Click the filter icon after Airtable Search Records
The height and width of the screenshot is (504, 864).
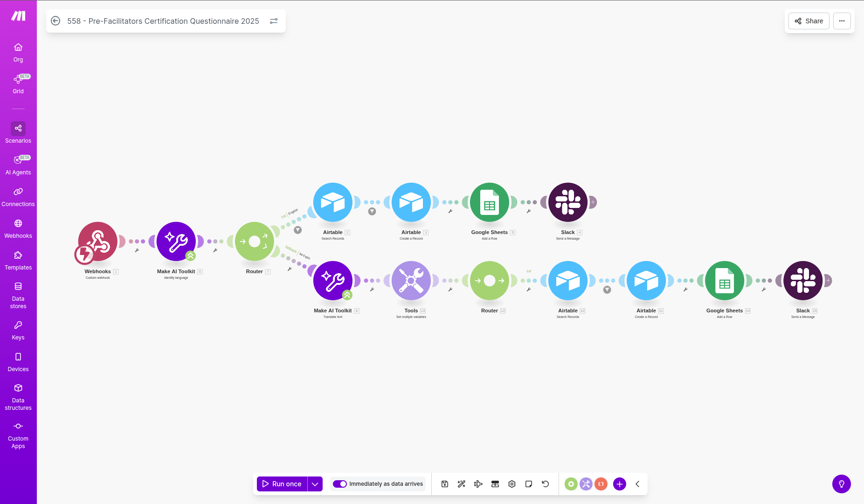click(372, 212)
